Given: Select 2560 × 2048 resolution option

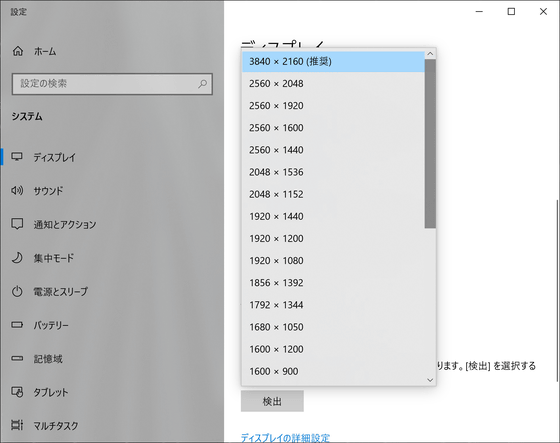Looking at the screenshot, I should click(x=333, y=84).
